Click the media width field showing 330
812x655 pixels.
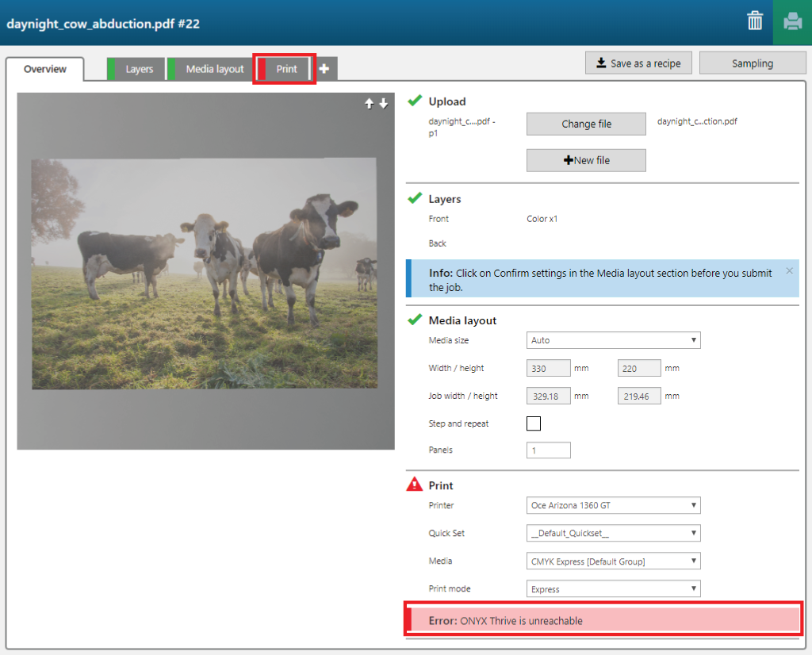point(549,368)
